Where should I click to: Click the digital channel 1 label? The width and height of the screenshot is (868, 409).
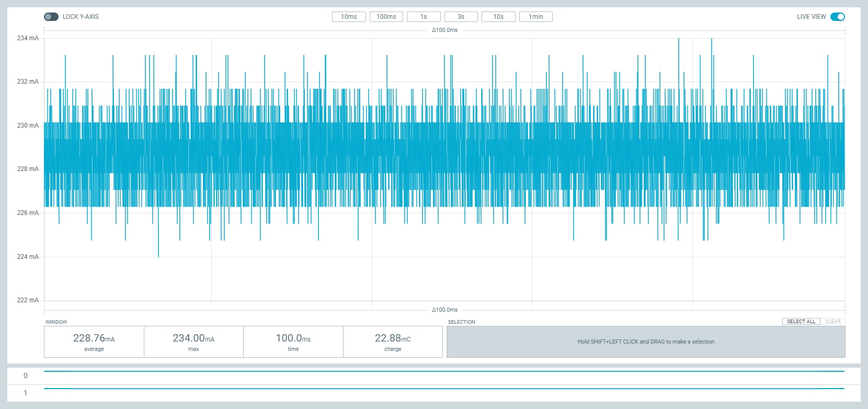[25, 393]
